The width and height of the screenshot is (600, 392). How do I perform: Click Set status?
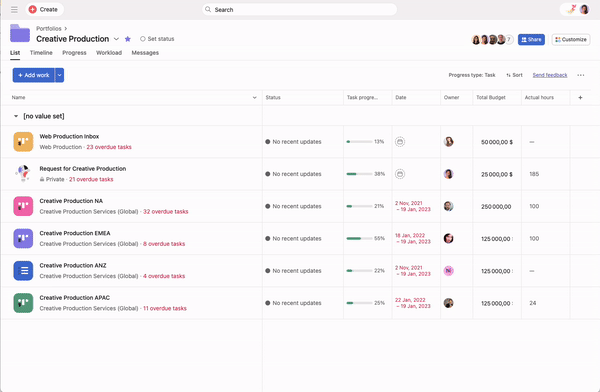tap(157, 39)
